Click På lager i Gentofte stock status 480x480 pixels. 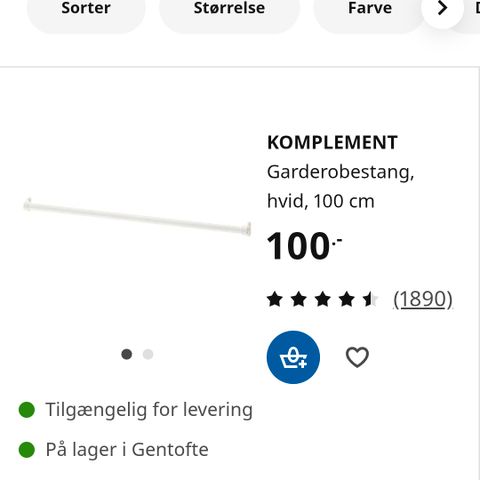127,450
